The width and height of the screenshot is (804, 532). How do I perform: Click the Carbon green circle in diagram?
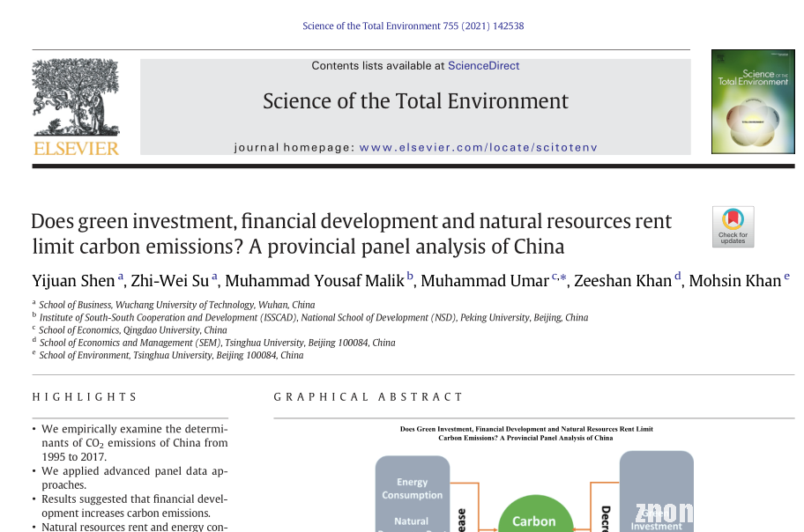click(534, 520)
